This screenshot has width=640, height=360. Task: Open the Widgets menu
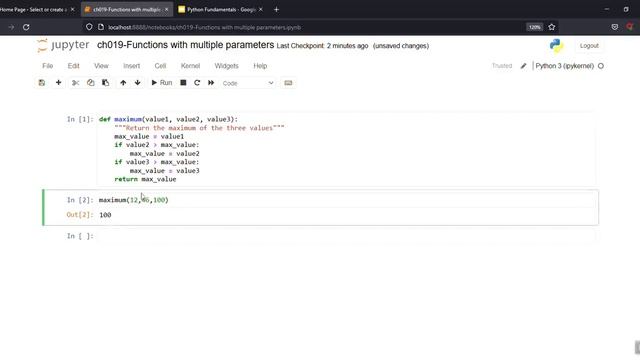[x=227, y=66]
